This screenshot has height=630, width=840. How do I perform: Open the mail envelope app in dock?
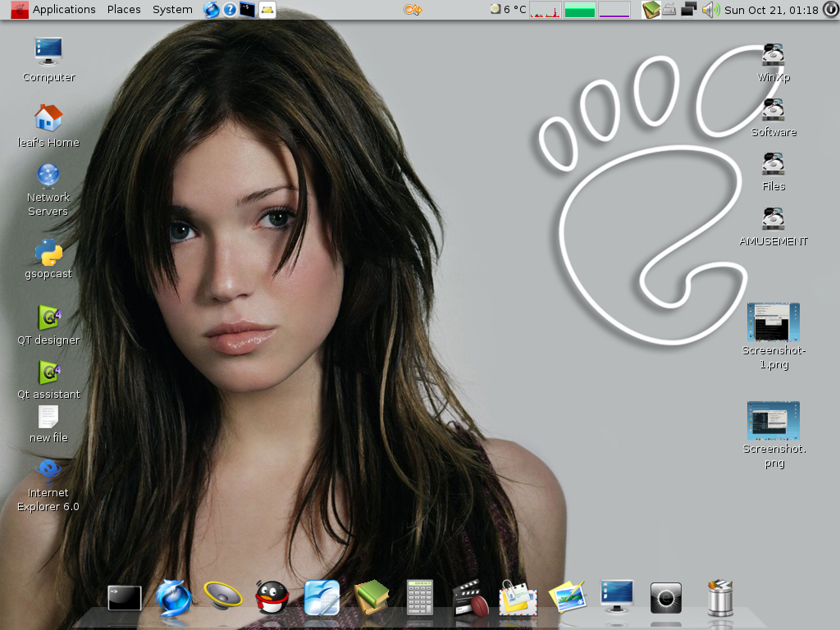click(518, 598)
